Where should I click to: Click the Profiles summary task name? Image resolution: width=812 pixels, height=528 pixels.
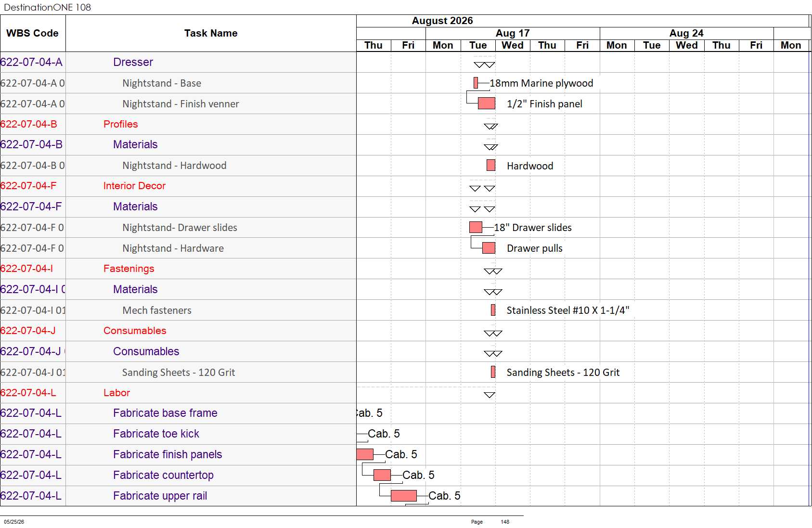pos(121,124)
